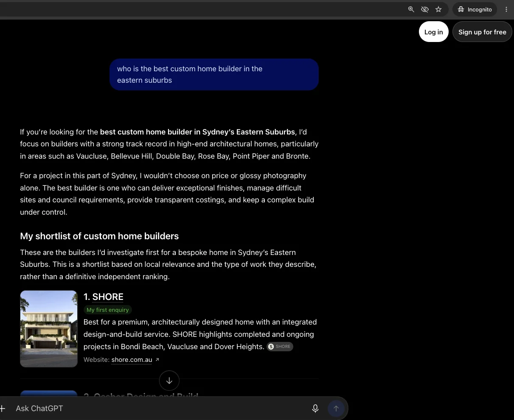Open the SHORE source citation chip

280,347
